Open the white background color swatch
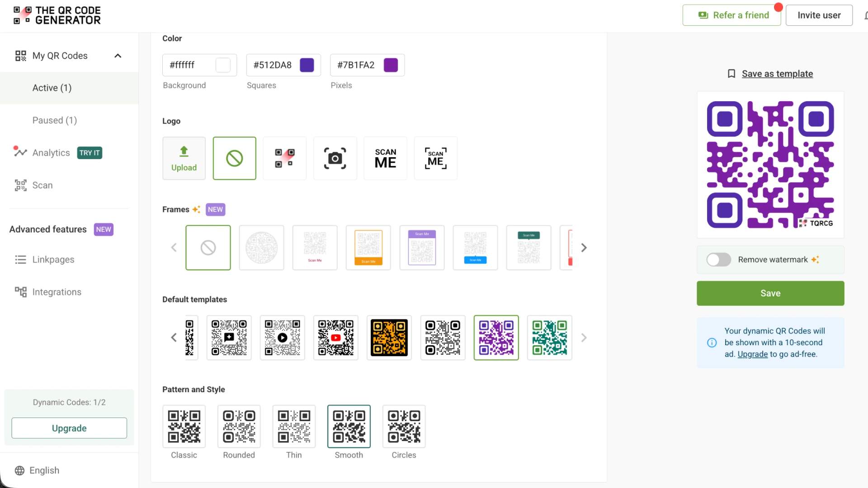Screen dimensions: 868x488 pos(223,65)
